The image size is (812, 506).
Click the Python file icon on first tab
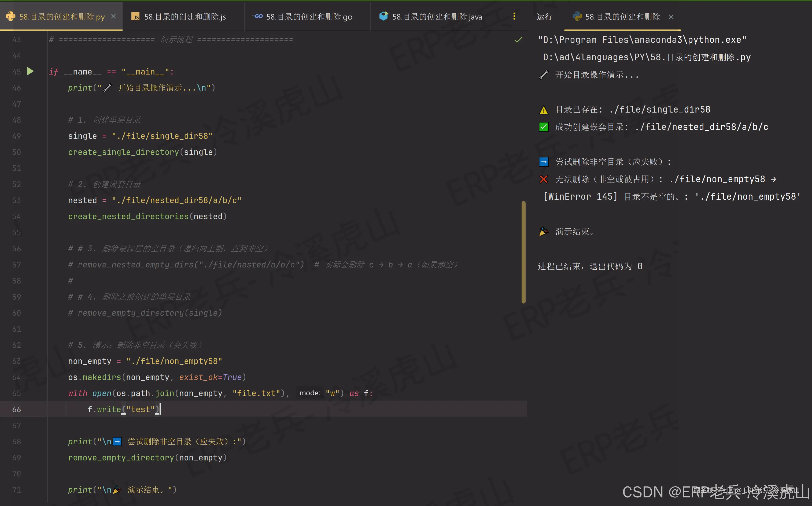pyautogui.click(x=10, y=16)
